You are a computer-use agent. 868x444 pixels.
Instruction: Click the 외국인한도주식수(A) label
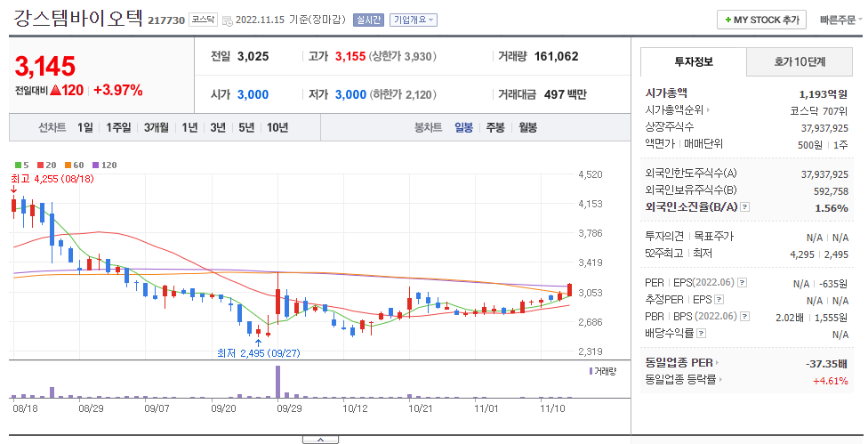[x=690, y=174]
